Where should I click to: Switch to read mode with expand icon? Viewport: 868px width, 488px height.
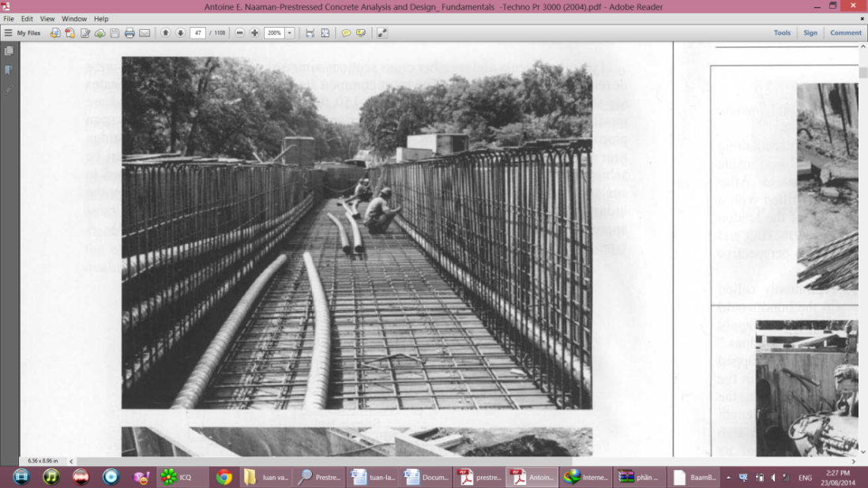click(x=382, y=33)
